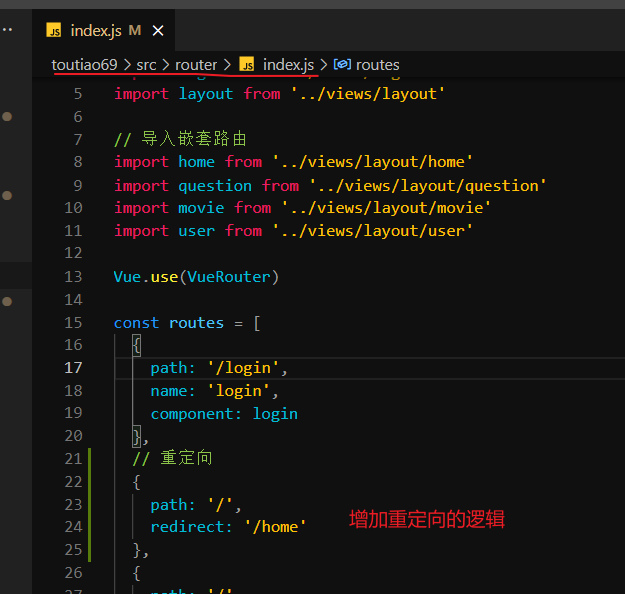Click the 重定向 comment on line 21
This screenshot has height=594, width=625.
tap(172, 458)
